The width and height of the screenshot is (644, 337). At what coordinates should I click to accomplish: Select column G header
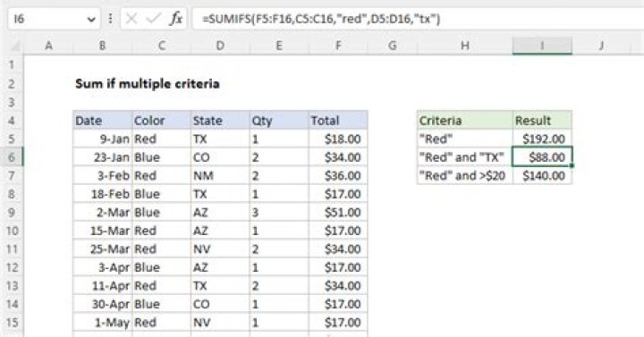[393, 46]
